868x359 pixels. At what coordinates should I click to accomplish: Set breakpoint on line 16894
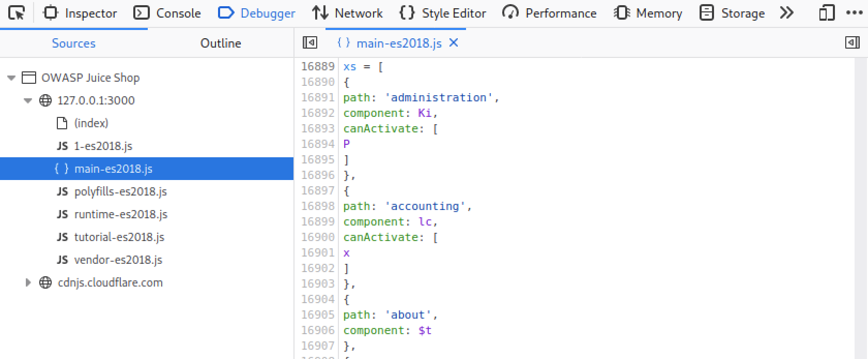coord(318,144)
